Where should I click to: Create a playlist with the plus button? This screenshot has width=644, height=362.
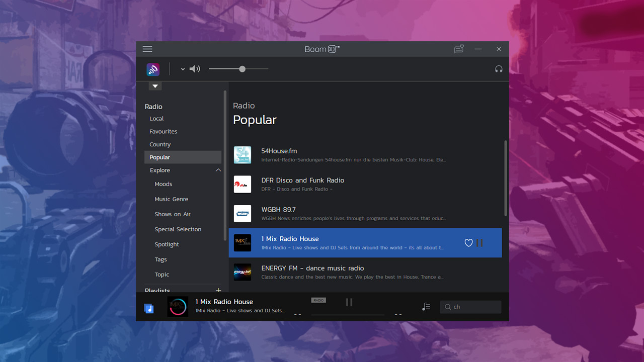218,291
